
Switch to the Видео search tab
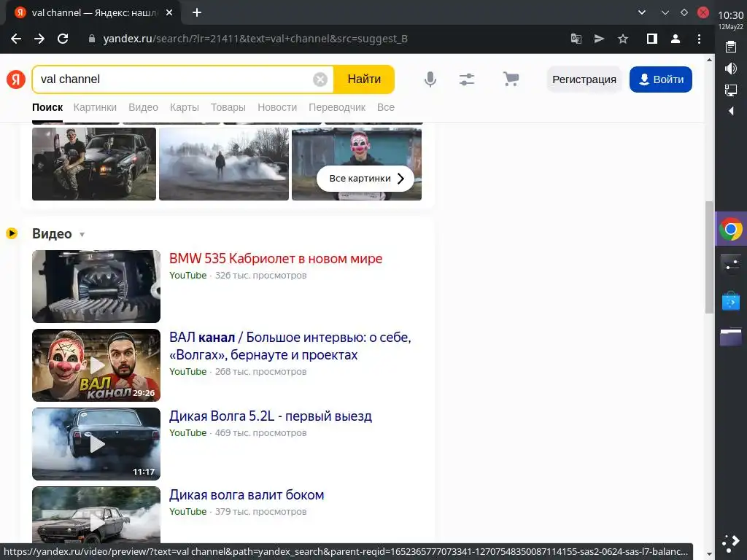click(x=144, y=107)
